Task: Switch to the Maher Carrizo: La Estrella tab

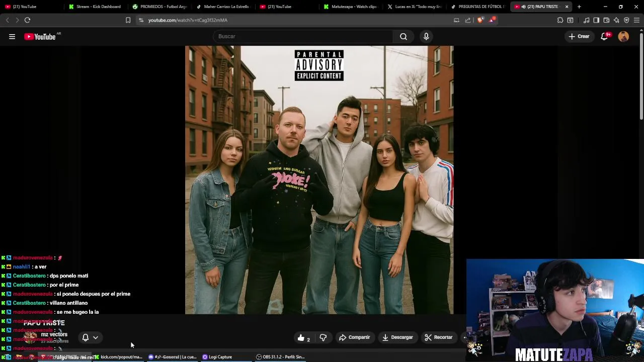Action: point(222,7)
